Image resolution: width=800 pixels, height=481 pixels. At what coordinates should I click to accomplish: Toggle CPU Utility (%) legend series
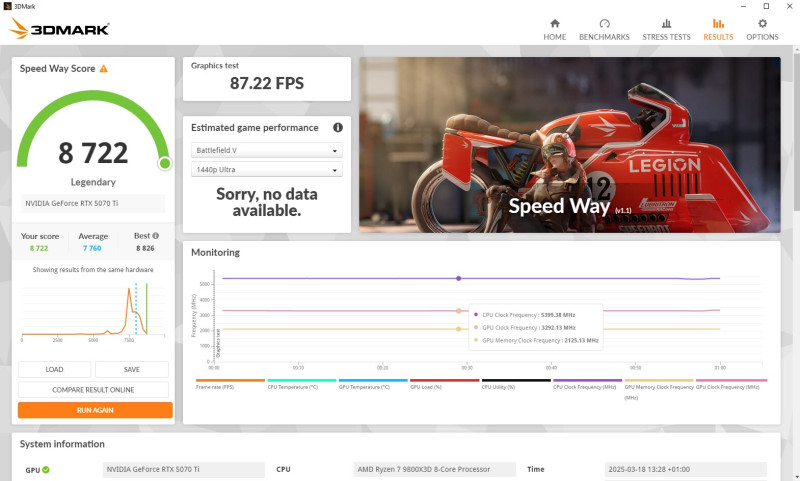[x=516, y=384]
